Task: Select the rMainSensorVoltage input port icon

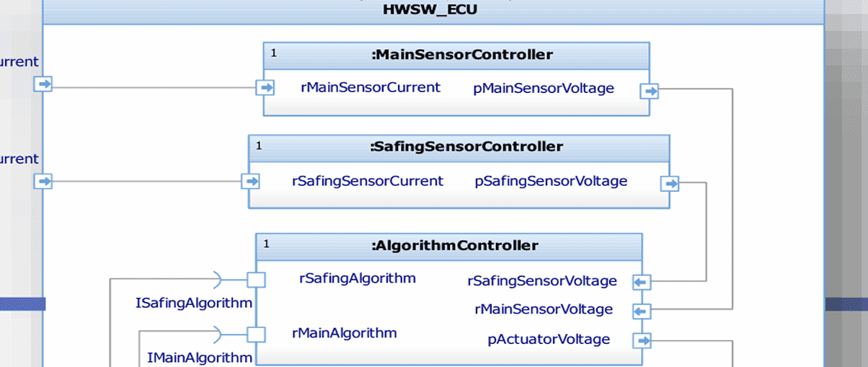Action: [641, 311]
